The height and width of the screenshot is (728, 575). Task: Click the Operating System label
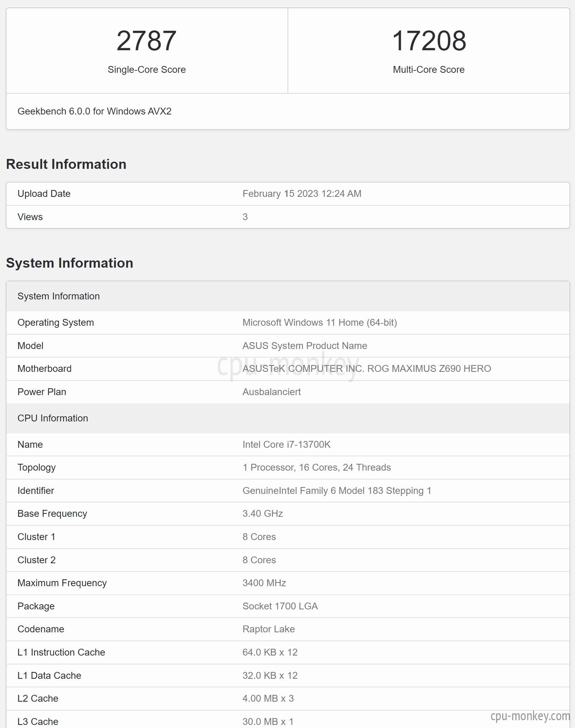(x=56, y=322)
